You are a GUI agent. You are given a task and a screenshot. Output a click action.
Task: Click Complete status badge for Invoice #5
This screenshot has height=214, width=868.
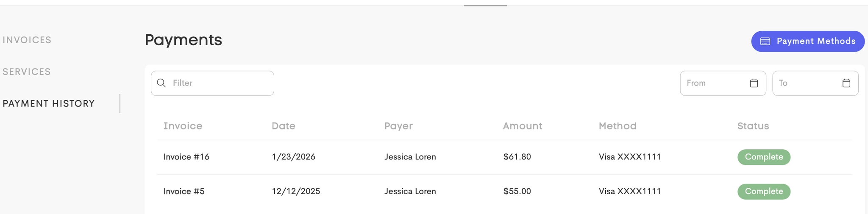click(x=764, y=192)
